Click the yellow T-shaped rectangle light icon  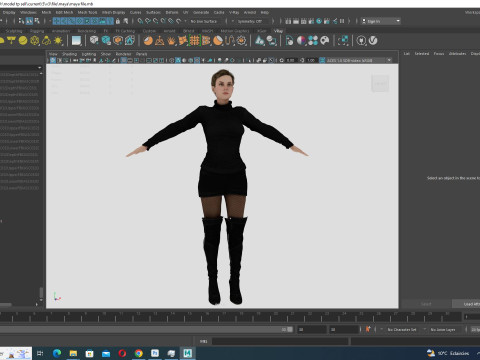(x=11, y=41)
